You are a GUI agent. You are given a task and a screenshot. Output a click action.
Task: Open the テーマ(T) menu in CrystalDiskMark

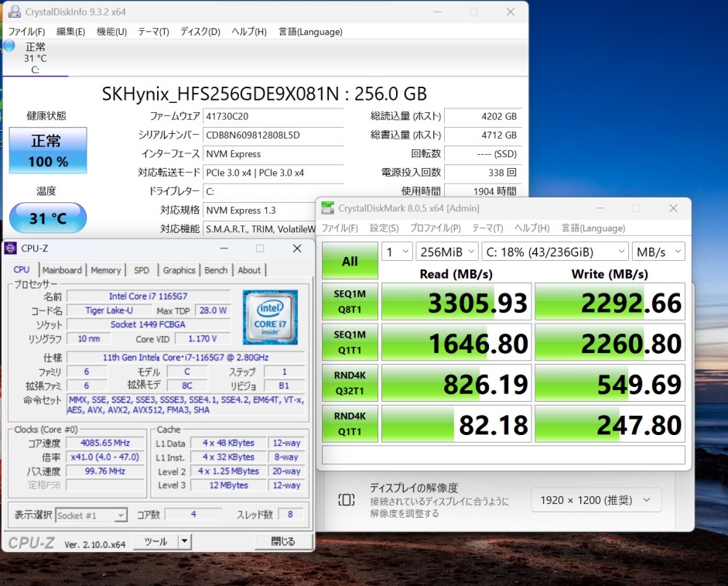(x=487, y=228)
